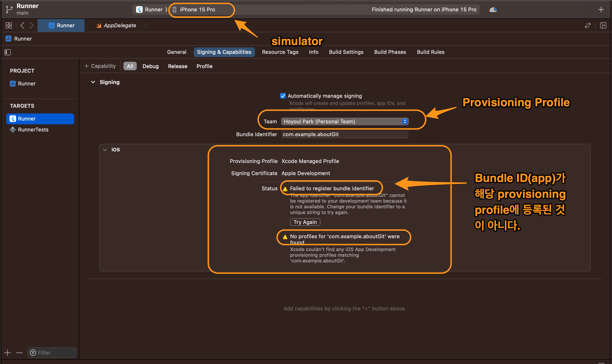Add an editor split with the plus-panel icon

tap(603, 25)
